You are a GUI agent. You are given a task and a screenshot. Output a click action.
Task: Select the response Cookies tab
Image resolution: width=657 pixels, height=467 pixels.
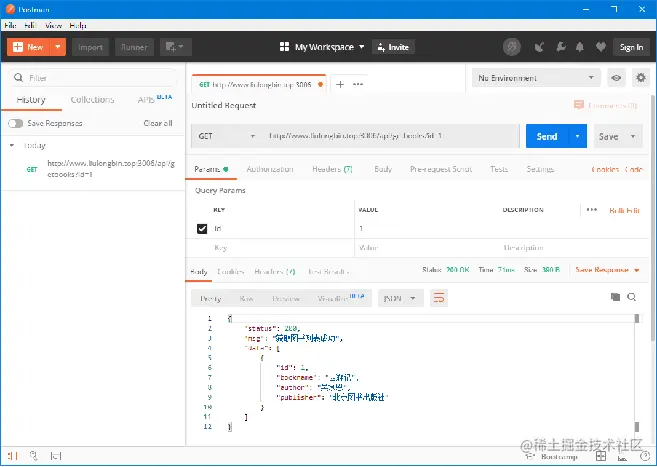tap(230, 272)
